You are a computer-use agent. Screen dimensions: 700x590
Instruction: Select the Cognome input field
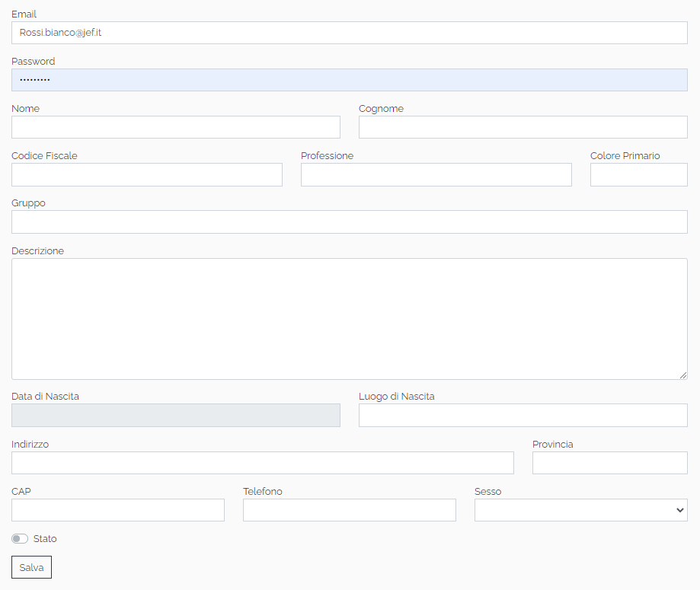coord(523,127)
